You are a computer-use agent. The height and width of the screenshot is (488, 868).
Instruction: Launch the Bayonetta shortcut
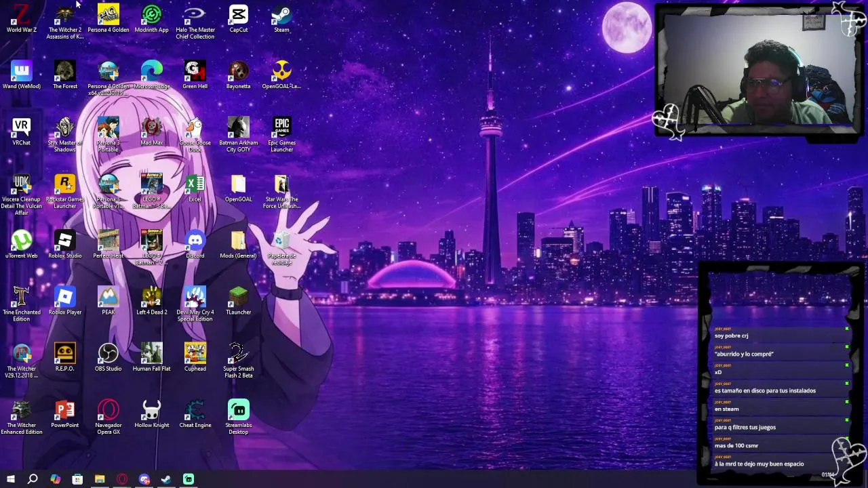click(x=239, y=75)
